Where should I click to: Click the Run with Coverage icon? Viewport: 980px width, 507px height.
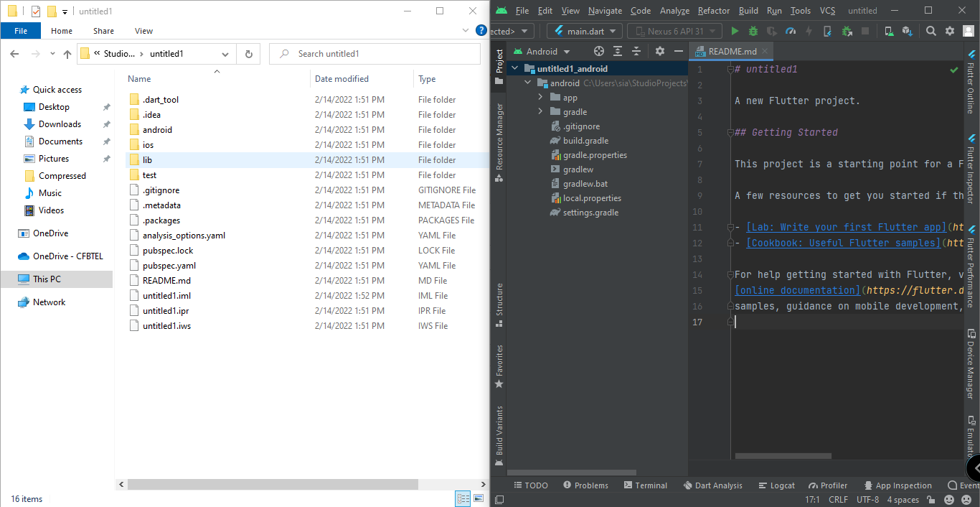[772, 31]
